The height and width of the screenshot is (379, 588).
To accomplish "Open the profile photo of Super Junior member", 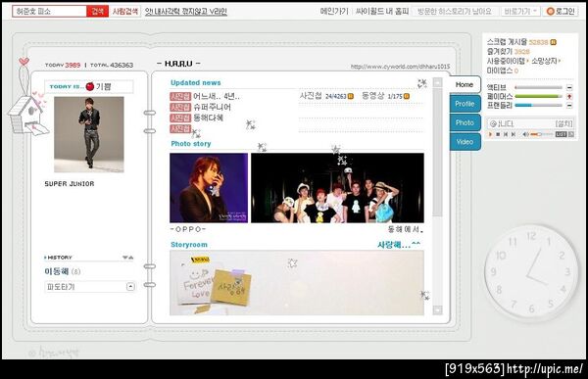I will click(89, 134).
